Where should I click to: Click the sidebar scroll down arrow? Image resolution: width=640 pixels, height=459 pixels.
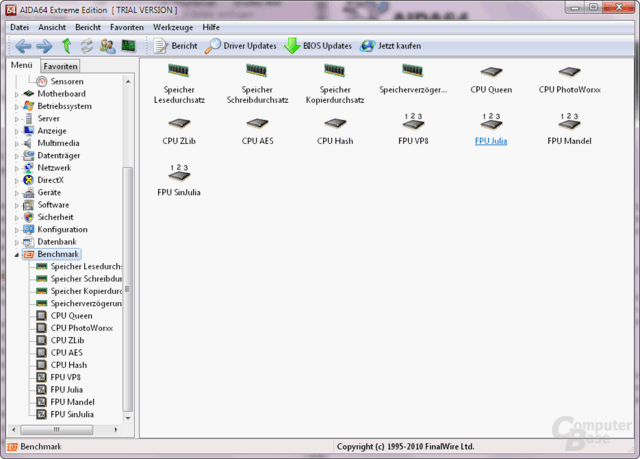coord(128,418)
